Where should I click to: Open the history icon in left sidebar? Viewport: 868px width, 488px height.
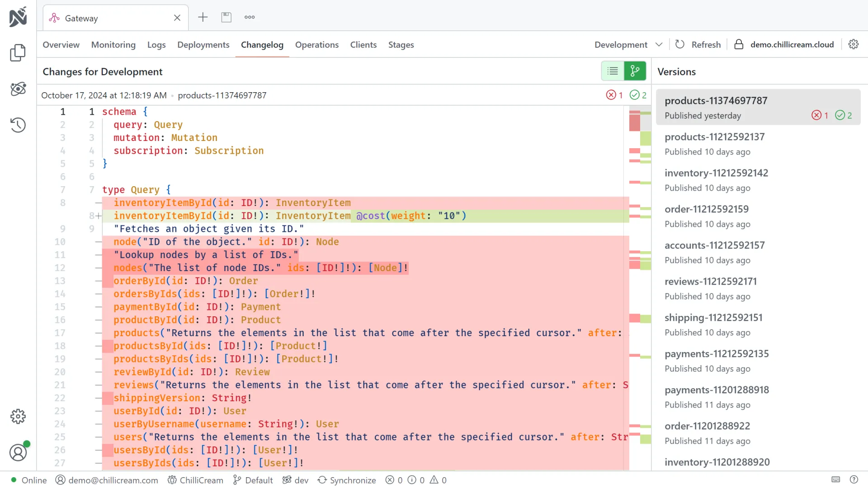[x=18, y=125]
